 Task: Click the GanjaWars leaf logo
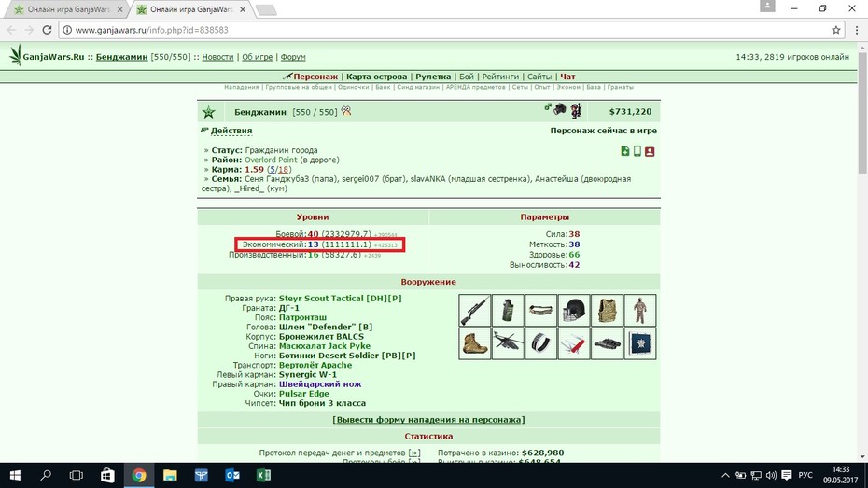point(16,55)
